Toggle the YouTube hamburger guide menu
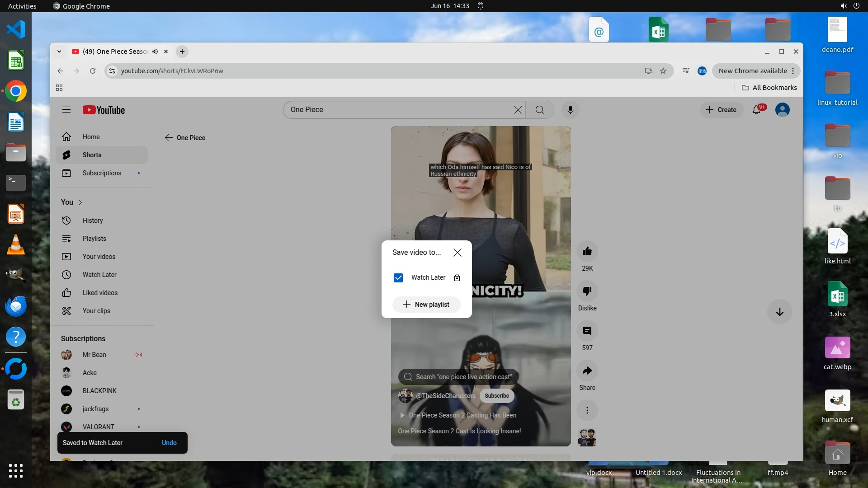The height and width of the screenshot is (488, 868). (66, 110)
